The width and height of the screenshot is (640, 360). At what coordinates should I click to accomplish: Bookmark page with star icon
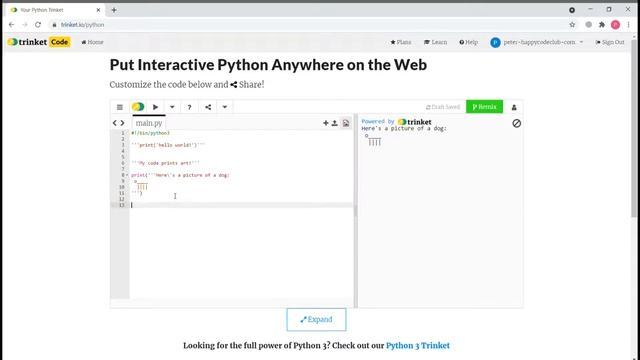[x=572, y=25]
